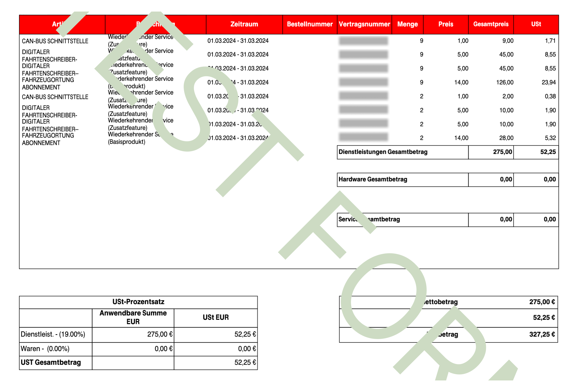Click the "Zeitraum" column header
The image size is (577, 392).
(x=244, y=24)
